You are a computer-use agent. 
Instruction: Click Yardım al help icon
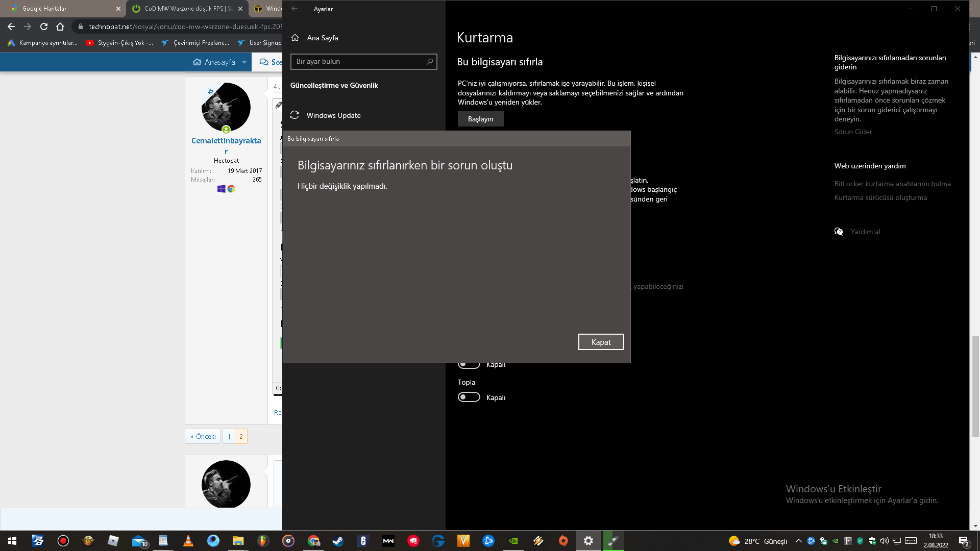click(x=839, y=232)
